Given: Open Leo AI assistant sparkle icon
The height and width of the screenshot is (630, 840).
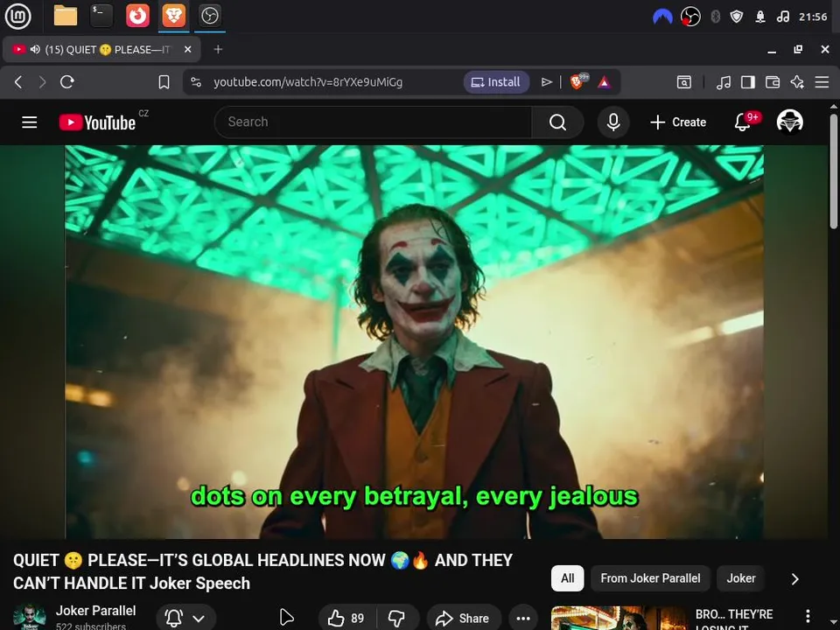Looking at the screenshot, I should point(797,82).
